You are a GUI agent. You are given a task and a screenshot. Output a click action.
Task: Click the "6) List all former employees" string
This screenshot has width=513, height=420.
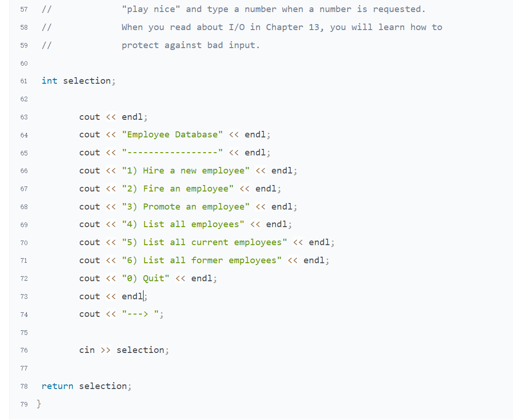point(201,260)
